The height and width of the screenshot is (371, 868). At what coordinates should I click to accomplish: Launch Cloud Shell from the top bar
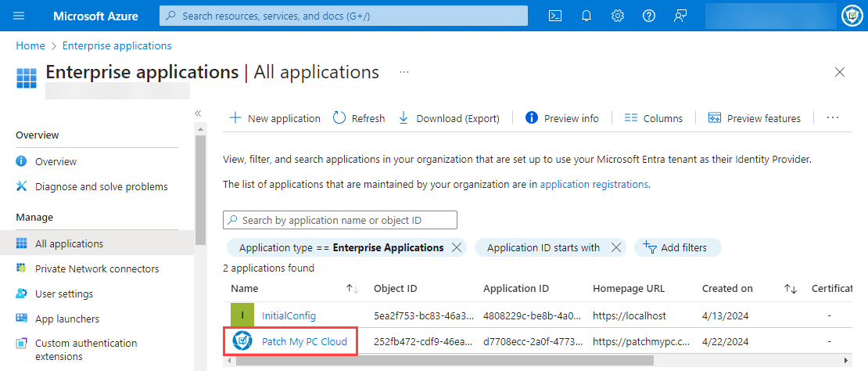click(555, 16)
